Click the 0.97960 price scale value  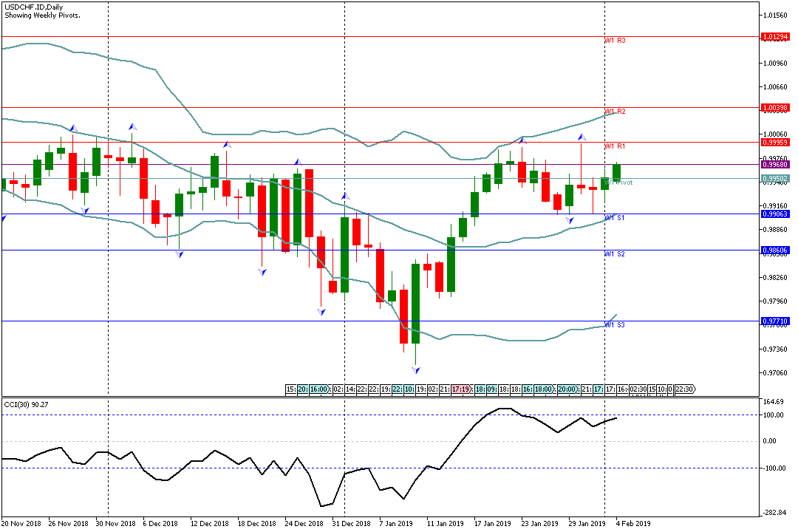click(775, 301)
